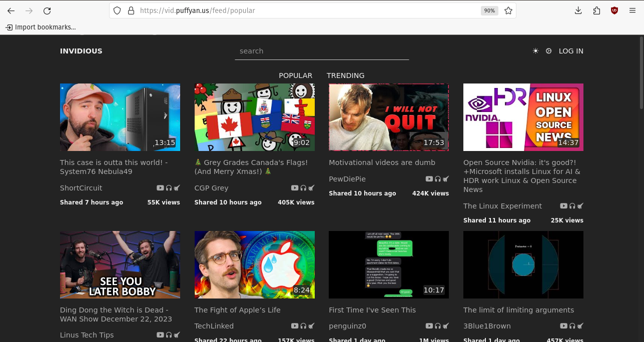Visit The Linux Experiment channel link
Image resolution: width=644 pixels, height=342 pixels.
click(502, 206)
